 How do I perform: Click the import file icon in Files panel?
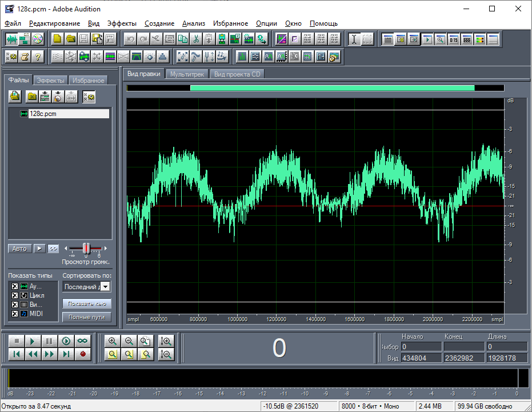click(x=15, y=97)
